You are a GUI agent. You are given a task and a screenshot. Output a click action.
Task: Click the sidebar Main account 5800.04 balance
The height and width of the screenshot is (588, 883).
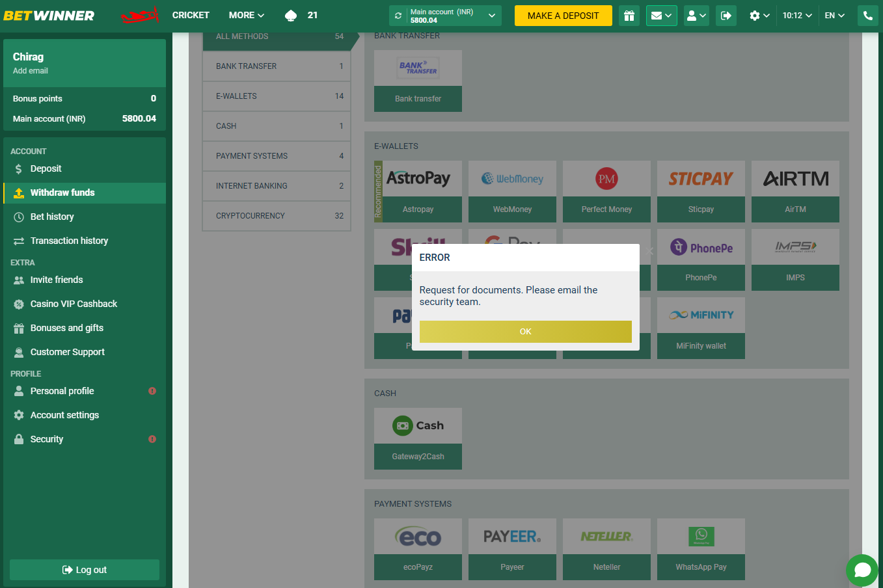pyautogui.click(x=85, y=118)
